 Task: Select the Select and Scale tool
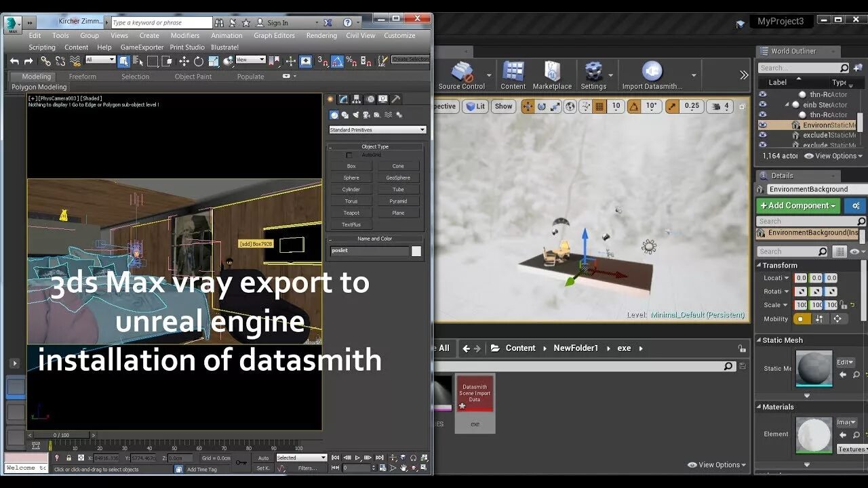point(214,61)
